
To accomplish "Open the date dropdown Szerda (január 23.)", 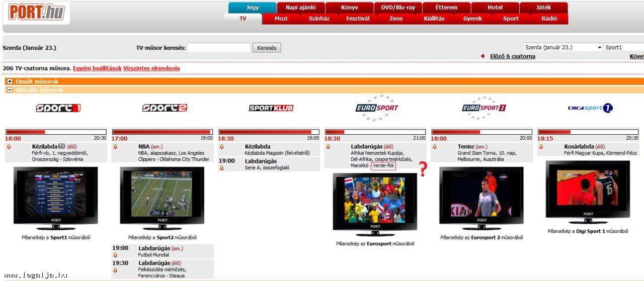I will tap(563, 47).
